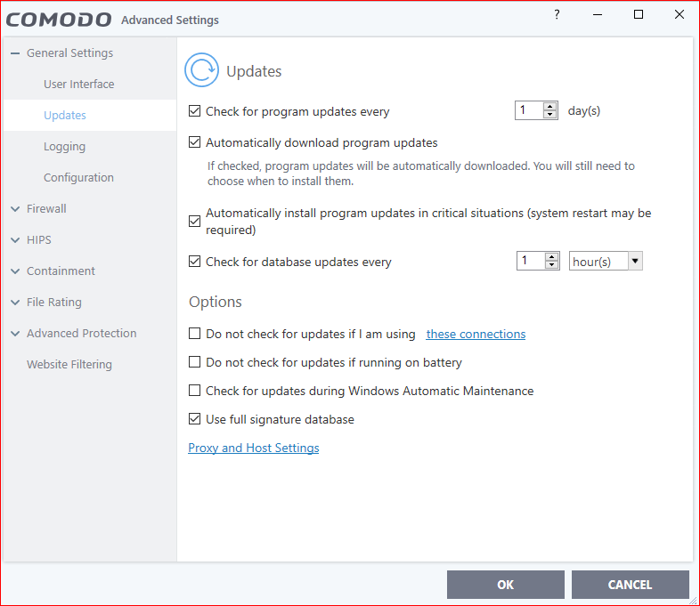This screenshot has width=700, height=606.
Task: Select Logging in the sidebar
Action: click(64, 147)
